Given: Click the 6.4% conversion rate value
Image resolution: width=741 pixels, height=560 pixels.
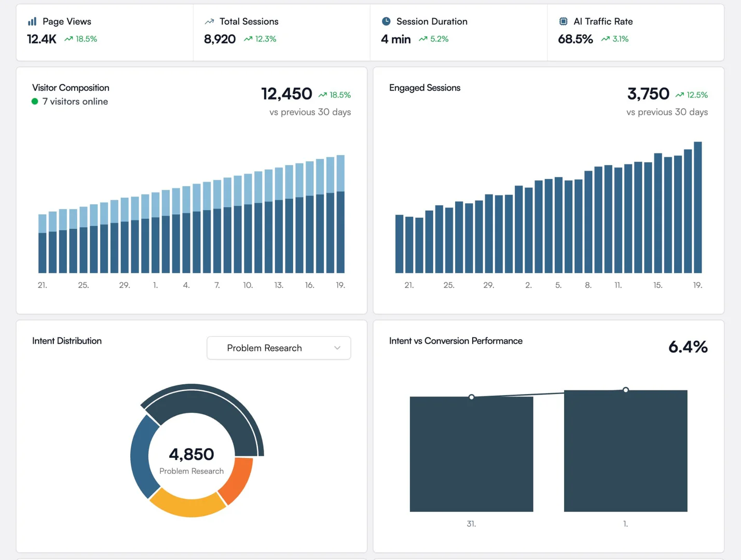Looking at the screenshot, I should tap(688, 347).
